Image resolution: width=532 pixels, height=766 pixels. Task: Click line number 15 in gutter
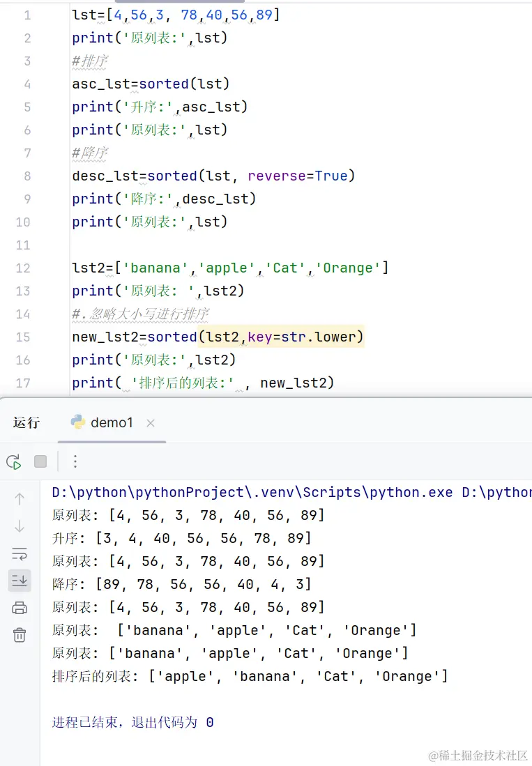[x=23, y=337]
